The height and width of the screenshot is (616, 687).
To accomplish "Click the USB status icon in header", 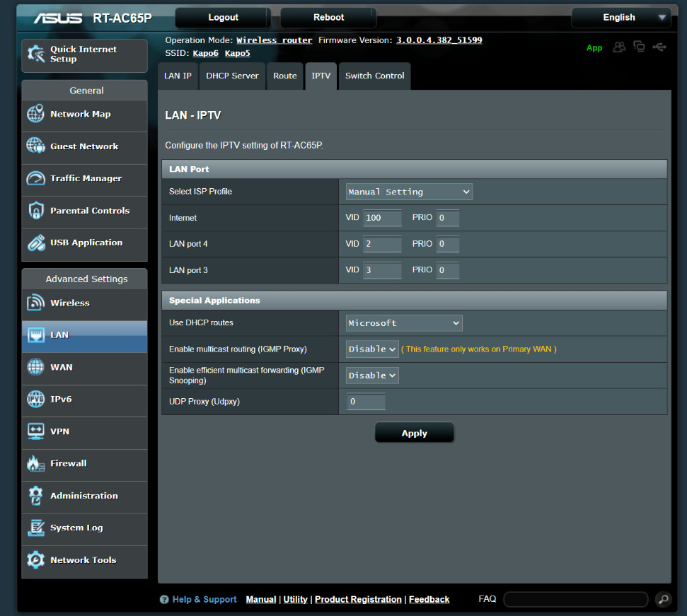I will coord(659,47).
